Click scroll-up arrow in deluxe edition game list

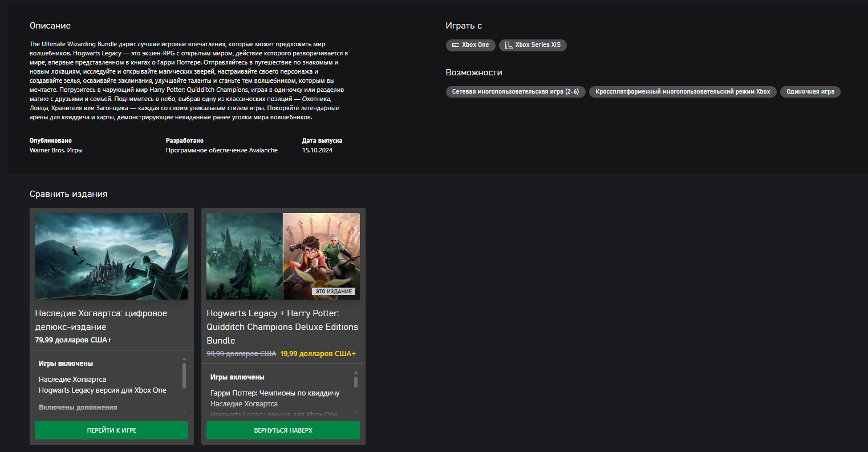(x=184, y=359)
